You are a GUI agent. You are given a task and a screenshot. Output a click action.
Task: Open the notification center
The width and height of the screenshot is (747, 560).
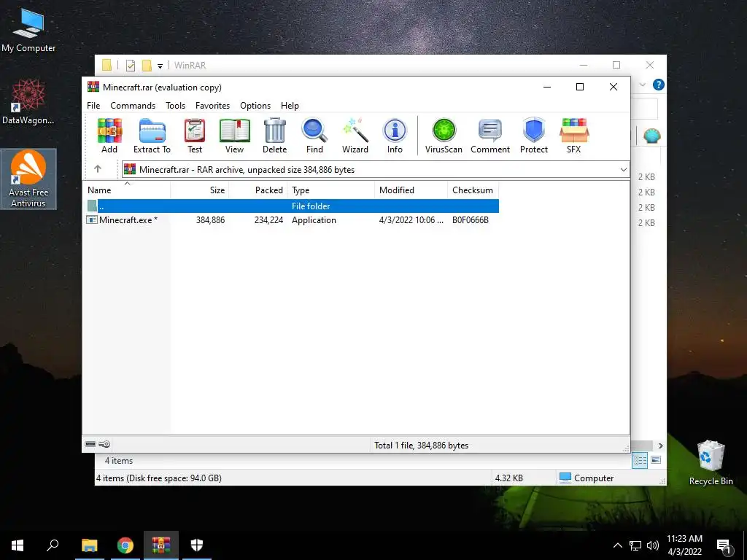(x=724, y=546)
